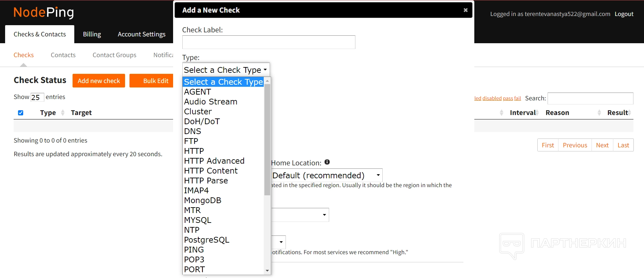Image resolution: width=644 pixels, height=278 pixels.
Task: Click the Result column sort arrows
Action: click(629, 113)
